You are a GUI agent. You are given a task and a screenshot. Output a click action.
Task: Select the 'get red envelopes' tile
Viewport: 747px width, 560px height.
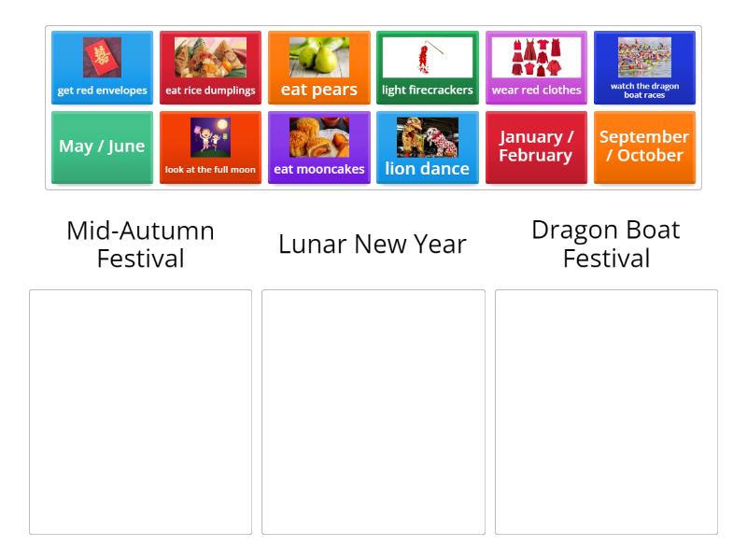101,67
